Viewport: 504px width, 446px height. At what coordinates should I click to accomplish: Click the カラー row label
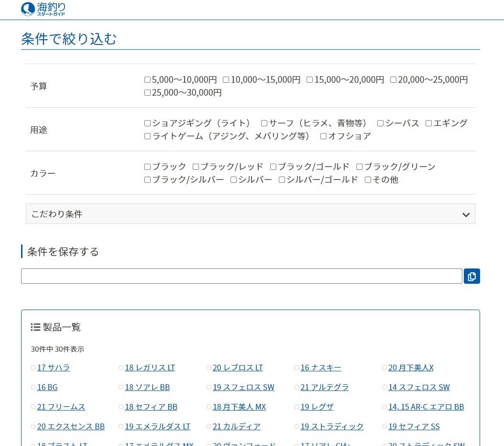point(43,173)
